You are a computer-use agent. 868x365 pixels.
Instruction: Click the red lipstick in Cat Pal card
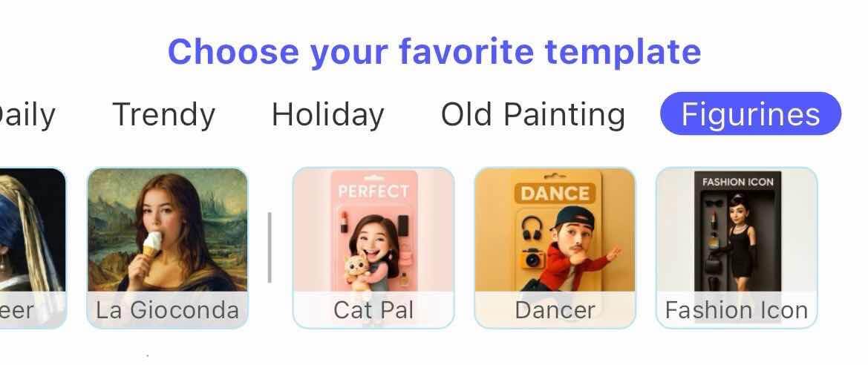(x=343, y=221)
